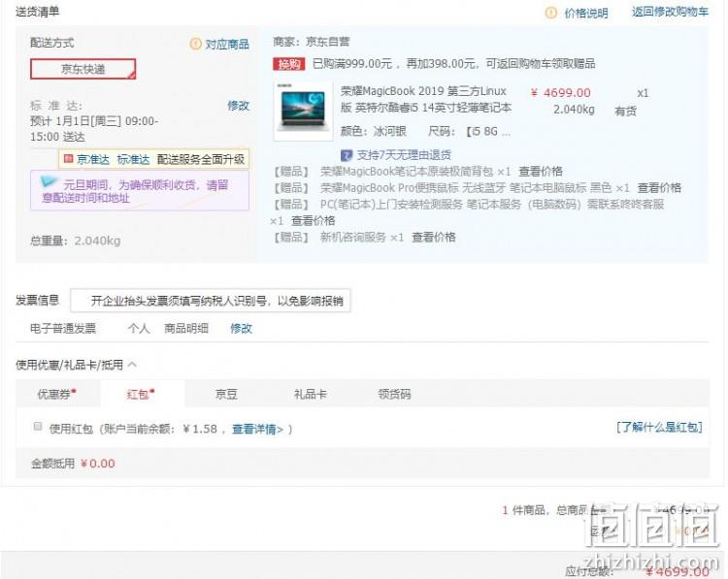Click 查看价格 for 上门安装检测服务 gift

click(313, 221)
